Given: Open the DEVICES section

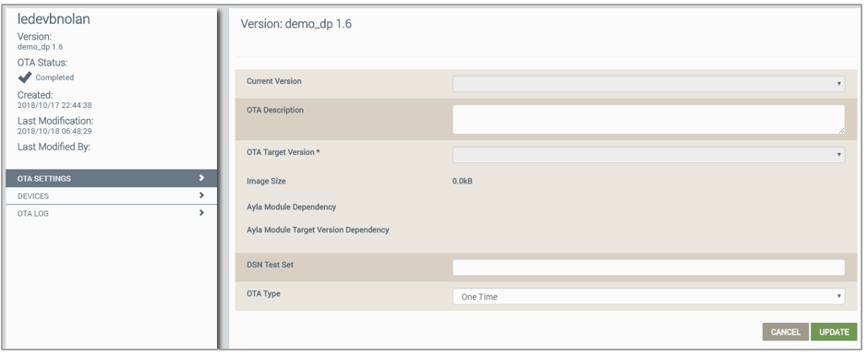Looking at the screenshot, I should pyautogui.click(x=111, y=196).
